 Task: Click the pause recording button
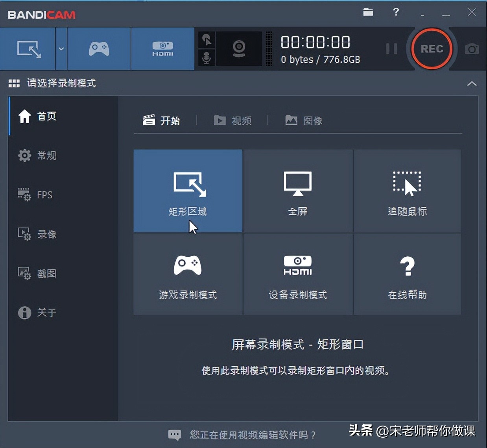pyautogui.click(x=391, y=49)
